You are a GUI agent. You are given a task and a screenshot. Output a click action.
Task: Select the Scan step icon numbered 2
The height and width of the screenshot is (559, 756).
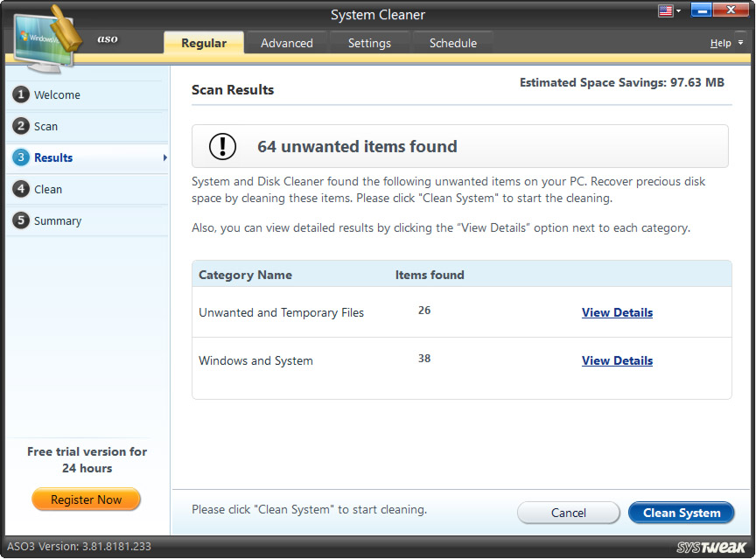(22, 126)
